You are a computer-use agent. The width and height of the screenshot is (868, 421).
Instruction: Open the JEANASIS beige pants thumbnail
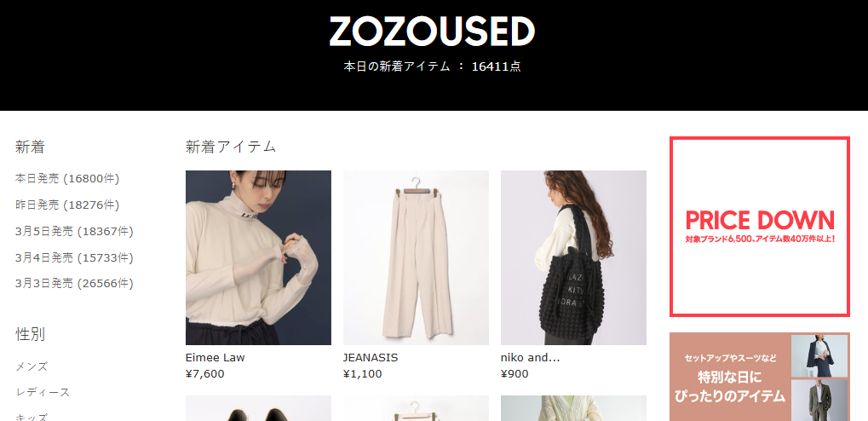pos(416,257)
